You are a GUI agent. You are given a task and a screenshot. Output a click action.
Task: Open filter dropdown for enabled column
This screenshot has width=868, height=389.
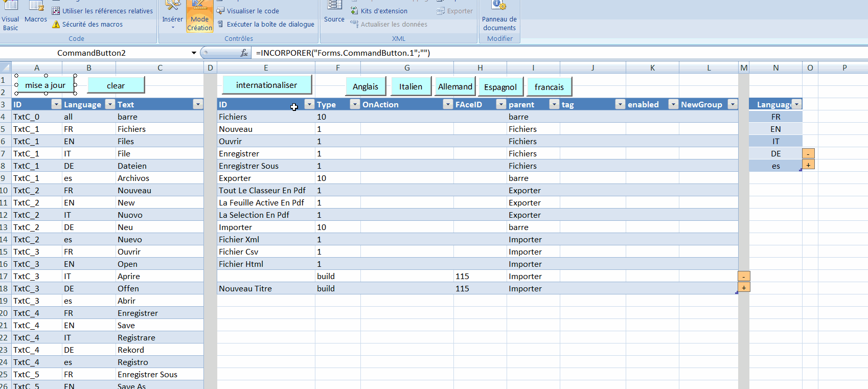point(673,104)
